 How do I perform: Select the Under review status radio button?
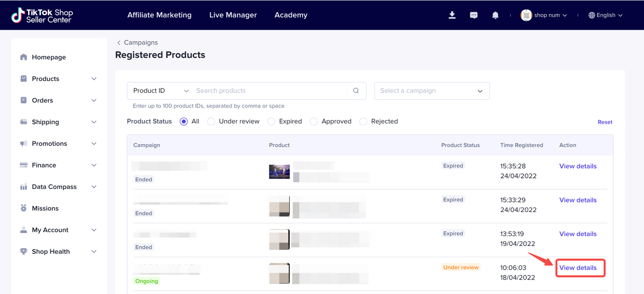[211, 122]
